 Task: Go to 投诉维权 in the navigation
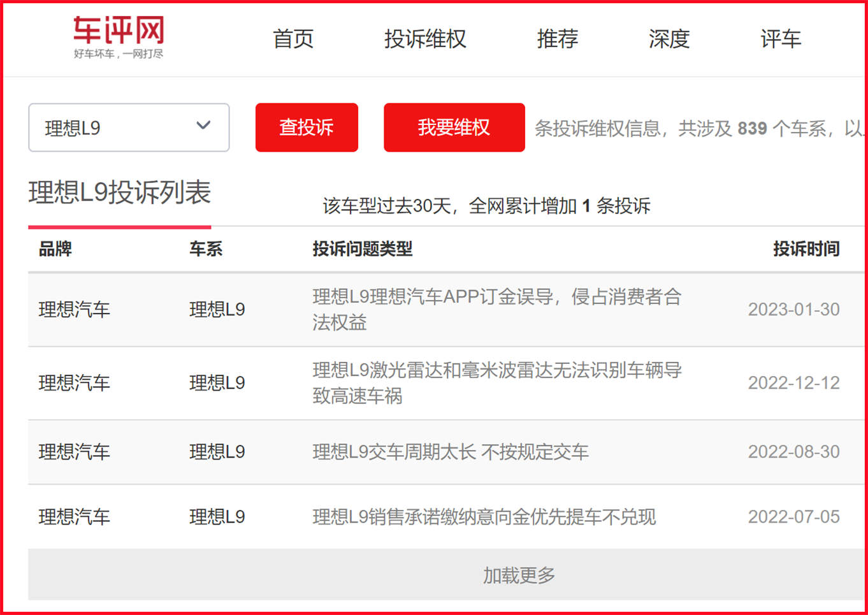tap(425, 39)
